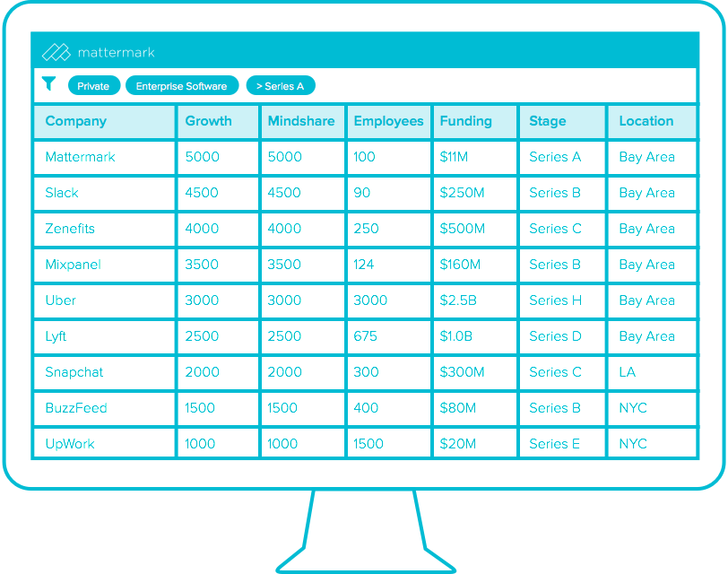Image resolution: width=728 pixels, height=574 pixels.
Task: Click the > Series A filter tag
Action: coord(281,86)
